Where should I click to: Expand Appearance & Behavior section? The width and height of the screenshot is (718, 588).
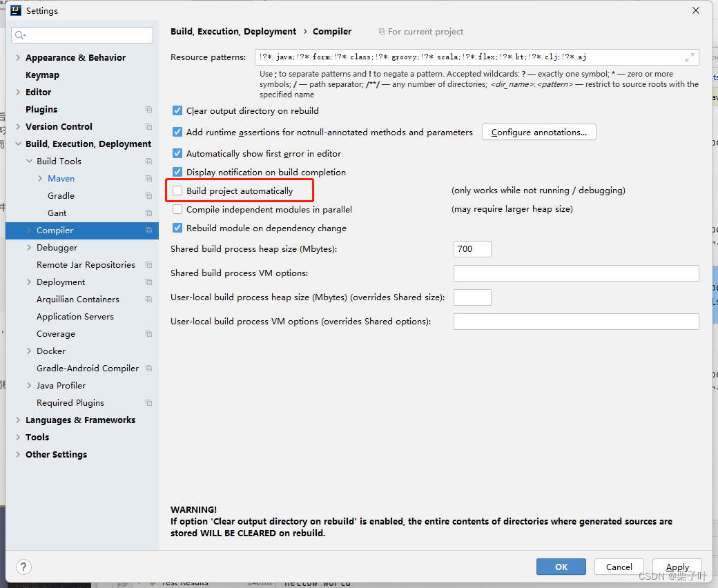(x=18, y=58)
